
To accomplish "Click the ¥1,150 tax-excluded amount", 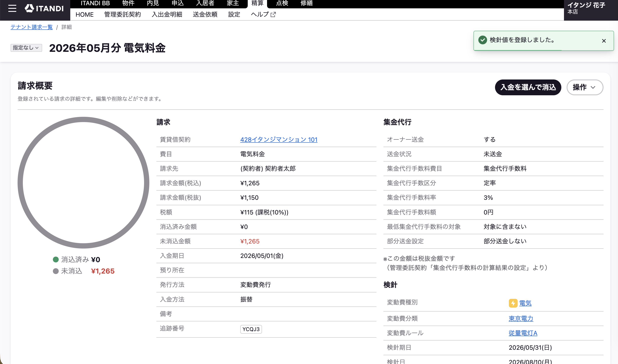I will pos(249,198).
